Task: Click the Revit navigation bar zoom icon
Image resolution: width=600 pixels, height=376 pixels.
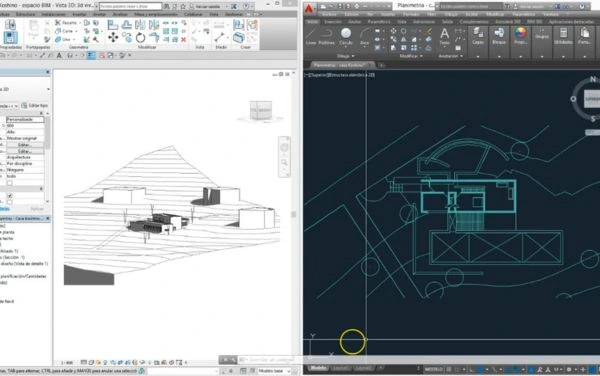Action: pyautogui.click(x=284, y=163)
